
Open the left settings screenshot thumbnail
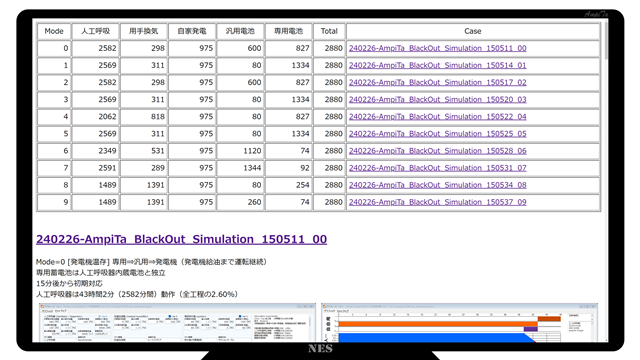pyautogui.click(x=177, y=322)
